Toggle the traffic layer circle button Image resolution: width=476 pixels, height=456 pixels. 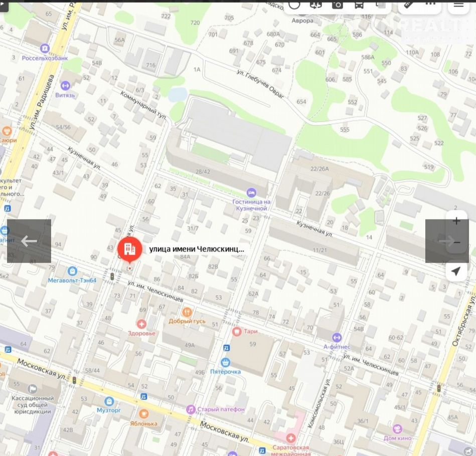[294, 5]
